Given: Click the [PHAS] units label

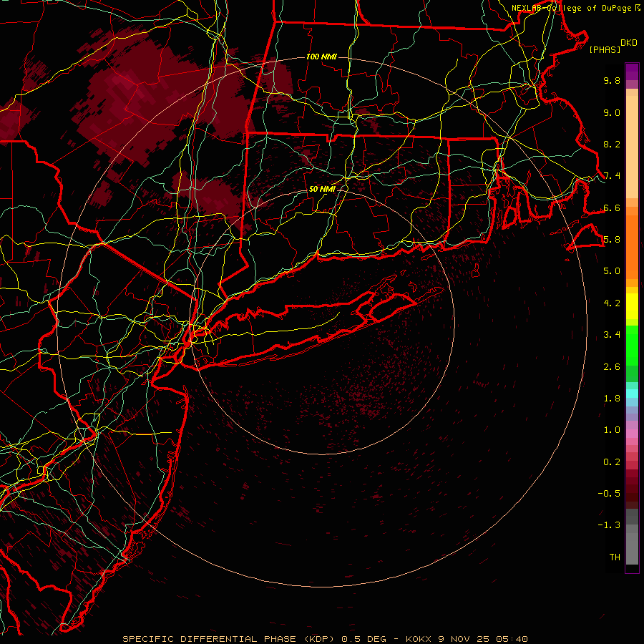Looking at the screenshot, I should click(x=605, y=49).
